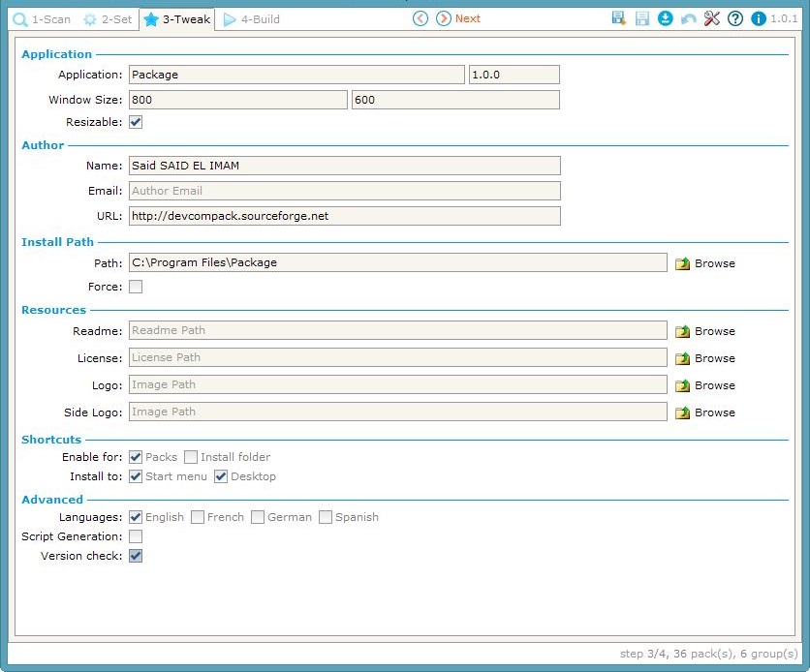Click the save-as disk icon in toolbar
Image resolution: width=810 pixels, height=672 pixels.
click(x=619, y=18)
